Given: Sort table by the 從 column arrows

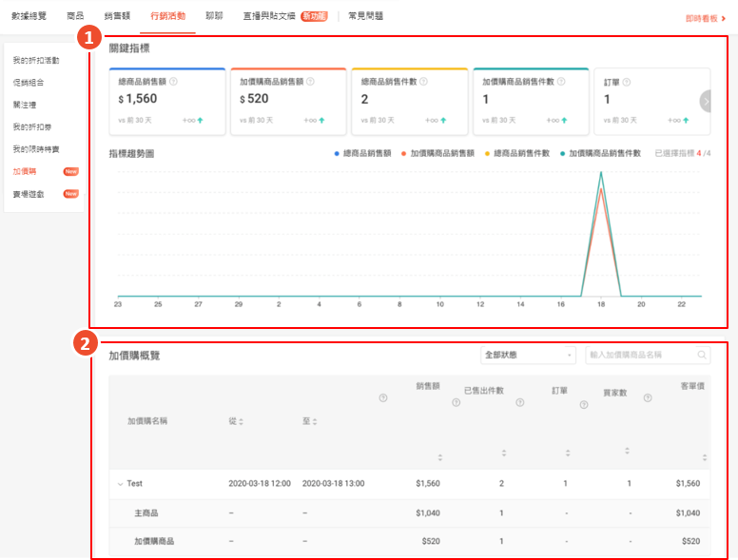Looking at the screenshot, I should 241,421.
